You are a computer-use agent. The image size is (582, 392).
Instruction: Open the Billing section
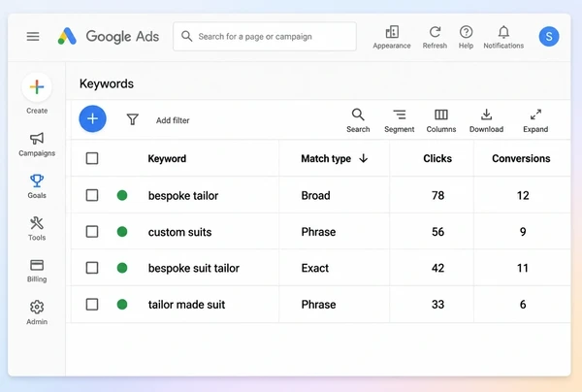pyautogui.click(x=37, y=271)
